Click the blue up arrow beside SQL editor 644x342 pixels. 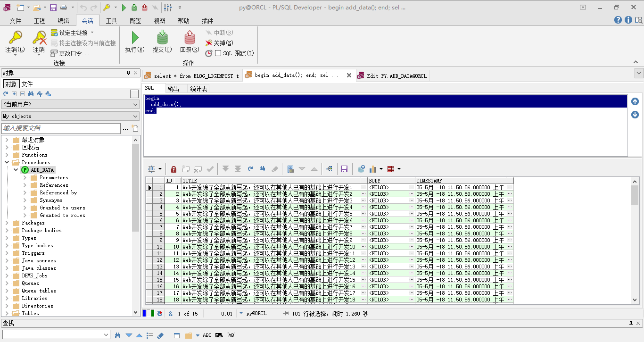(x=635, y=101)
